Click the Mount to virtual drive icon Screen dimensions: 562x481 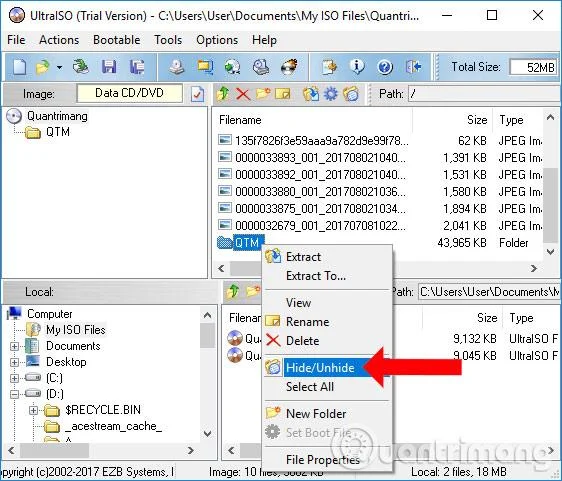point(261,67)
